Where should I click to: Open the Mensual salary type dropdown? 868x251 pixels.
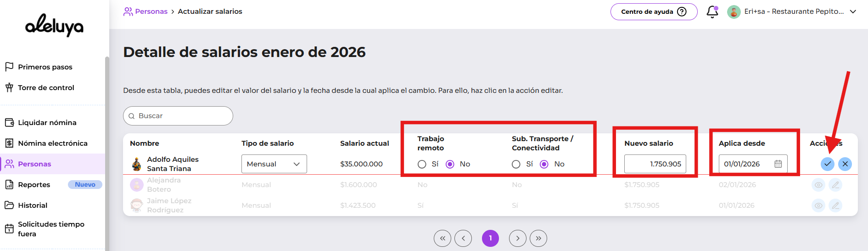pyautogui.click(x=274, y=164)
